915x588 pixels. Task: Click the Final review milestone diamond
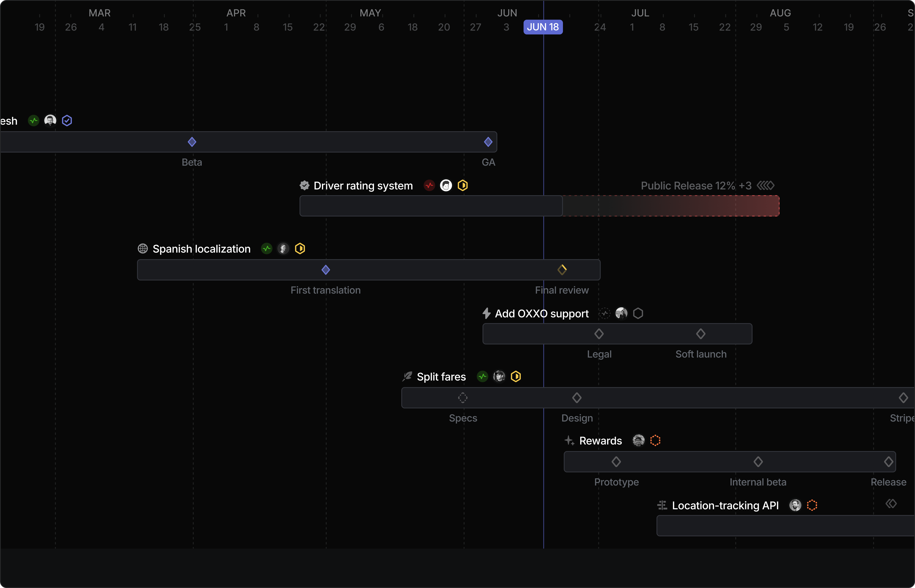coord(562,270)
